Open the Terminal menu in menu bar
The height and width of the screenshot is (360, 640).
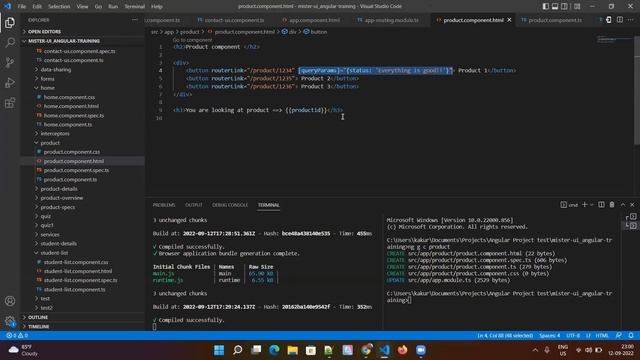pos(134,6)
